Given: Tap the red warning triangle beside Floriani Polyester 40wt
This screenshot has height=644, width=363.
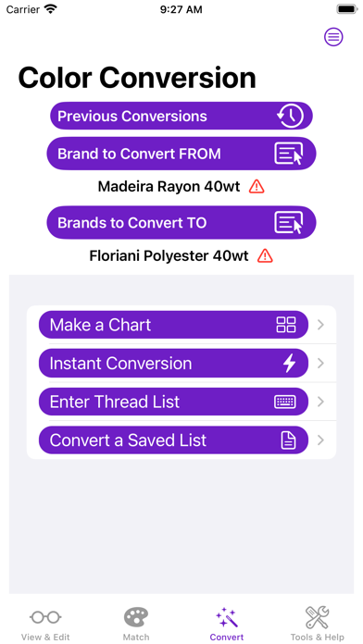Looking at the screenshot, I should tap(265, 256).
